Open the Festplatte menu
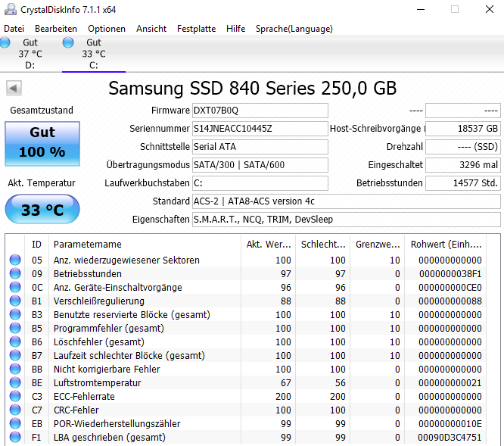Screen dimensions: 504x446 click(x=197, y=29)
